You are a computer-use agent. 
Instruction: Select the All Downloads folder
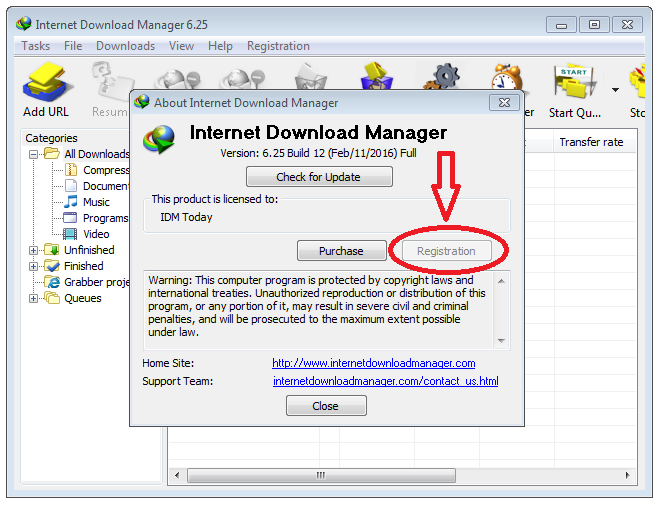tap(97, 154)
